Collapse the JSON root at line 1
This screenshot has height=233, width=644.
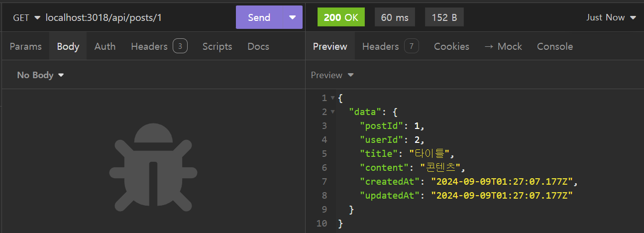point(332,98)
